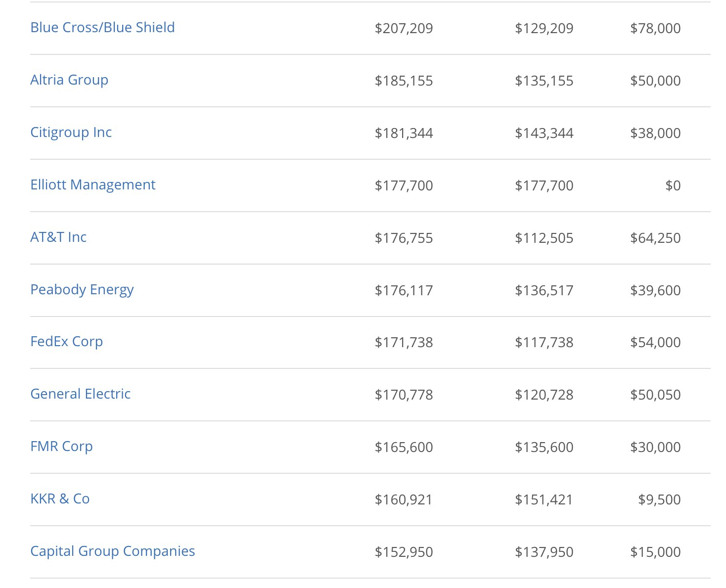This screenshot has width=726, height=588.
Task: Click the $136,517 value for Peabody Energy
Action: (544, 291)
